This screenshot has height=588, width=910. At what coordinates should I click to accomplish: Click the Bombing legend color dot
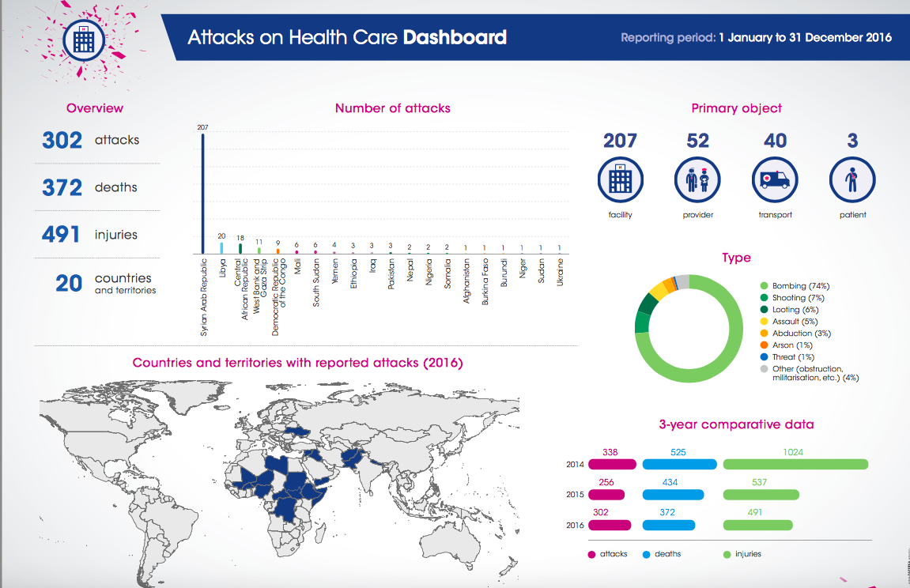tap(763, 286)
